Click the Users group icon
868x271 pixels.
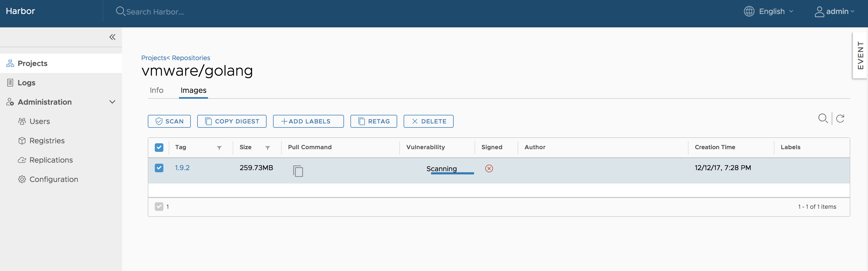click(22, 121)
